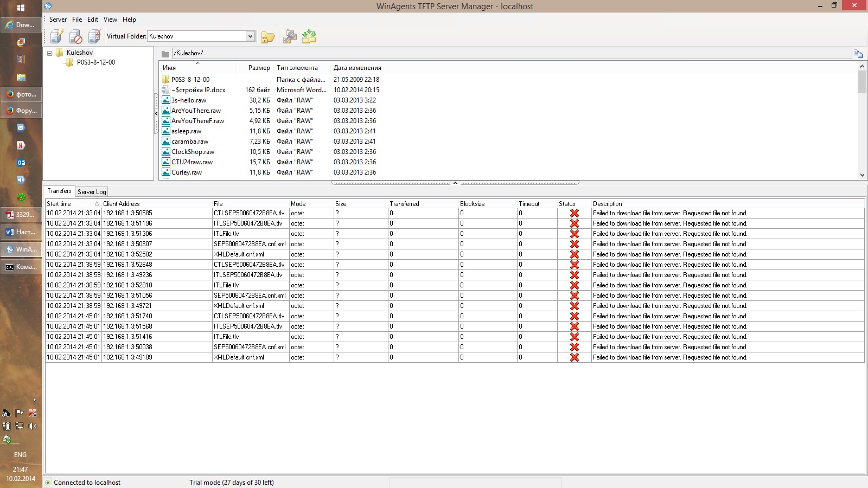Sort transfers by Client Address column
Image resolution: width=868 pixels, height=488 pixels.
[157, 204]
